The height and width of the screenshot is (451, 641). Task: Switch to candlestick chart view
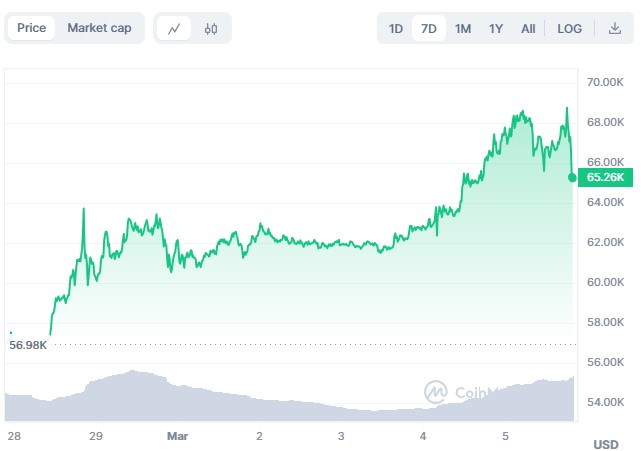pos(210,28)
